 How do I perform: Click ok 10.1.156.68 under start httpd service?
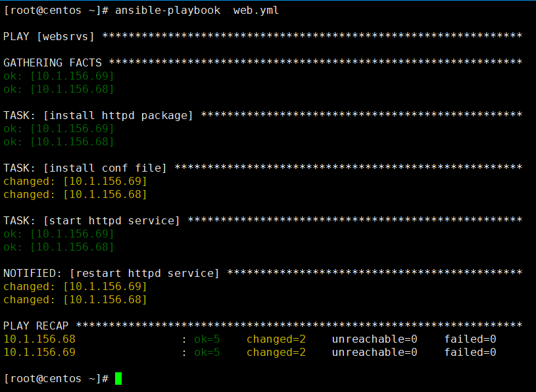tap(59, 247)
